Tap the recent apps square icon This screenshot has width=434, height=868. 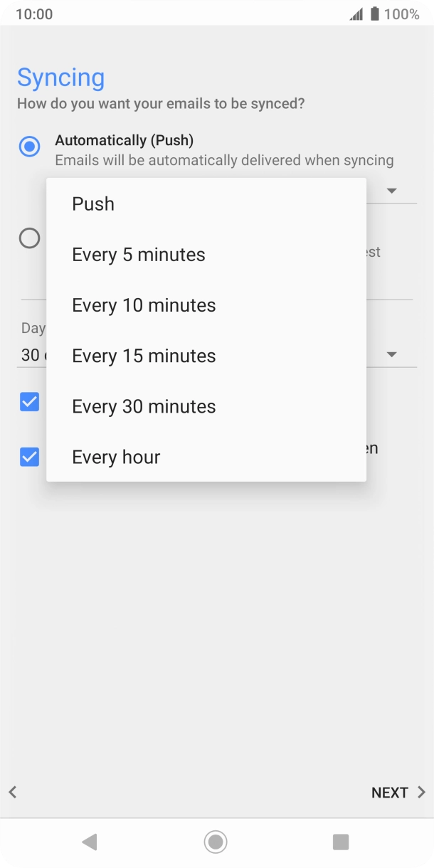coord(340,842)
